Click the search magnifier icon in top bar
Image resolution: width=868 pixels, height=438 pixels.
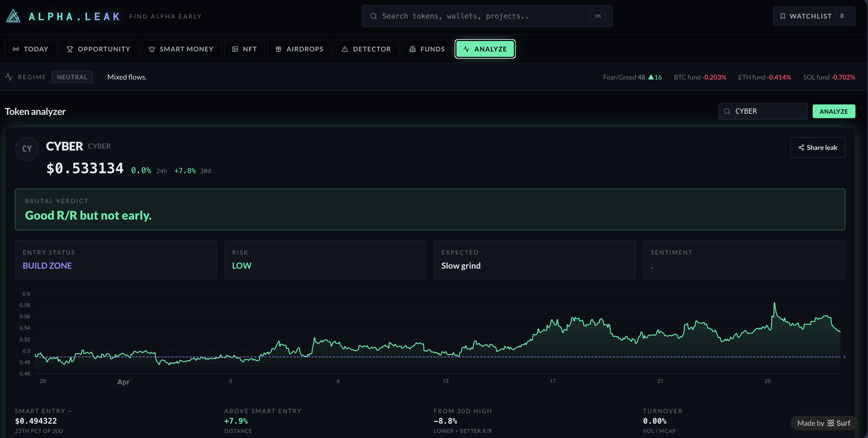[373, 16]
